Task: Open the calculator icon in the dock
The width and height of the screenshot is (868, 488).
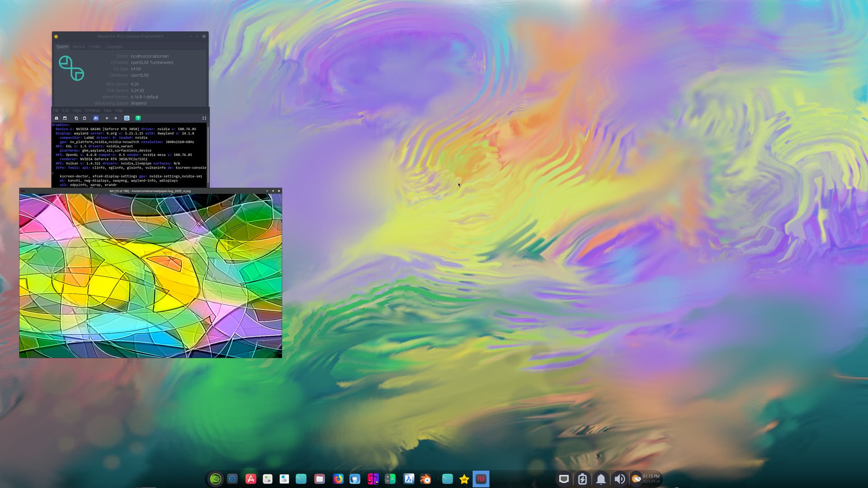Action: [x=390, y=479]
